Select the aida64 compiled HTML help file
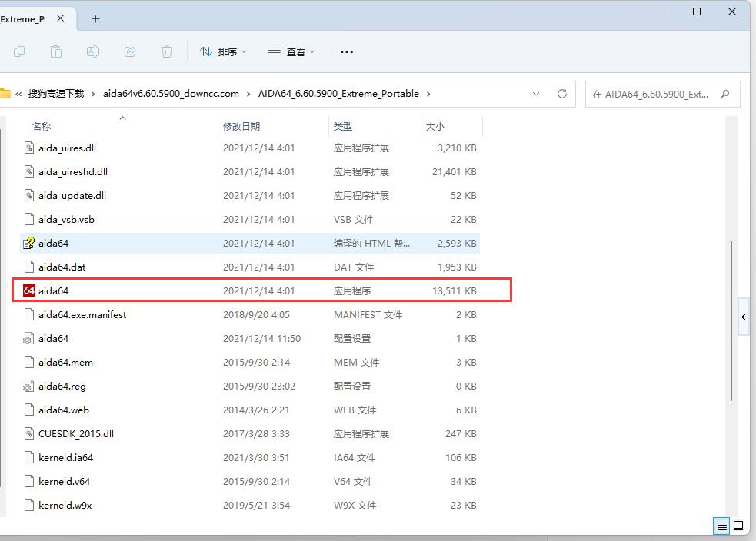This screenshot has width=756, height=541. (54, 243)
